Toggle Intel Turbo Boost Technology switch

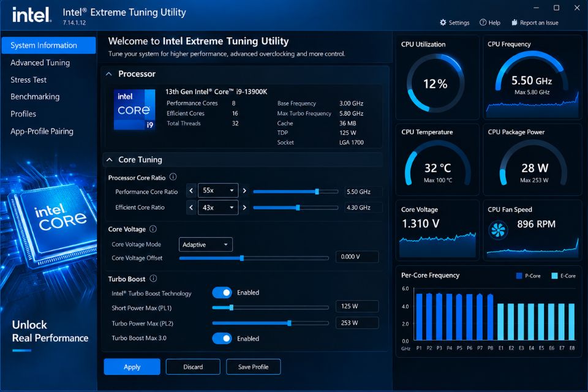222,293
